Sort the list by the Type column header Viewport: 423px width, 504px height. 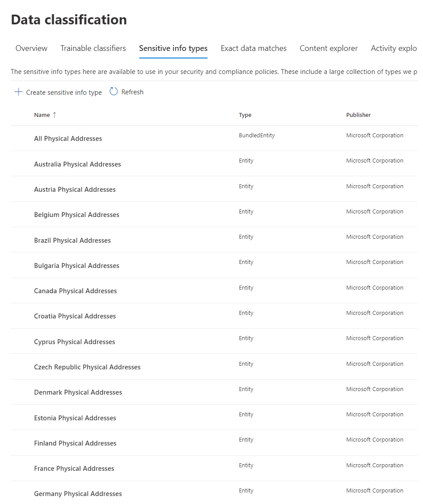click(245, 115)
